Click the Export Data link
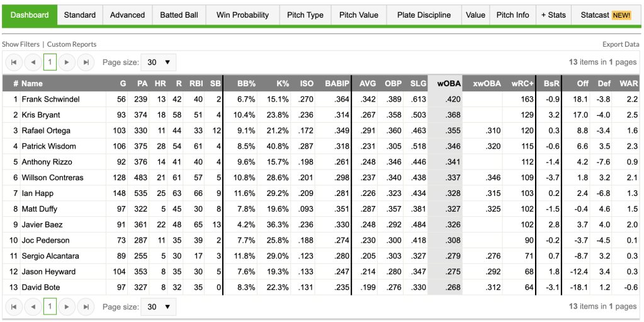This screenshot has width=644, height=322. tap(621, 44)
